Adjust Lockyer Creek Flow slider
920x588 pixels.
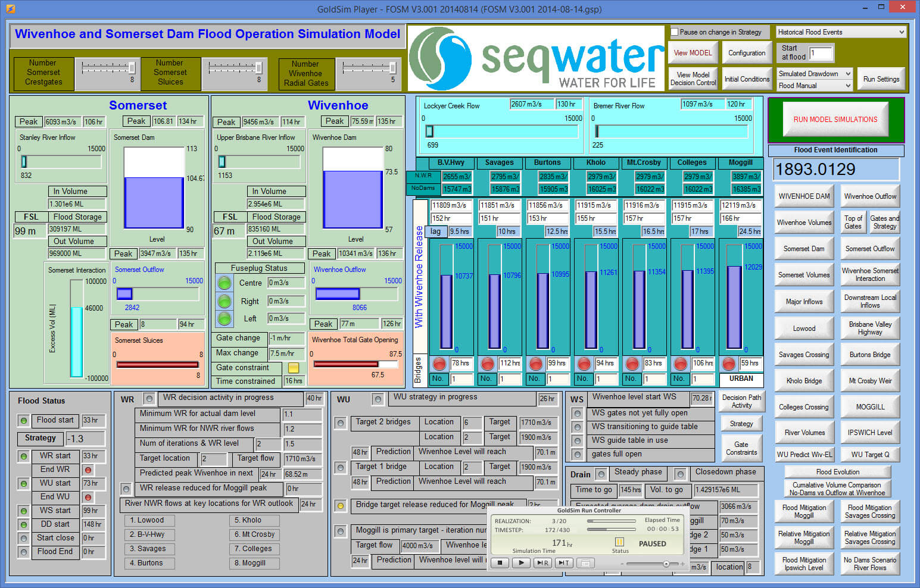pyautogui.click(x=429, y=132)
